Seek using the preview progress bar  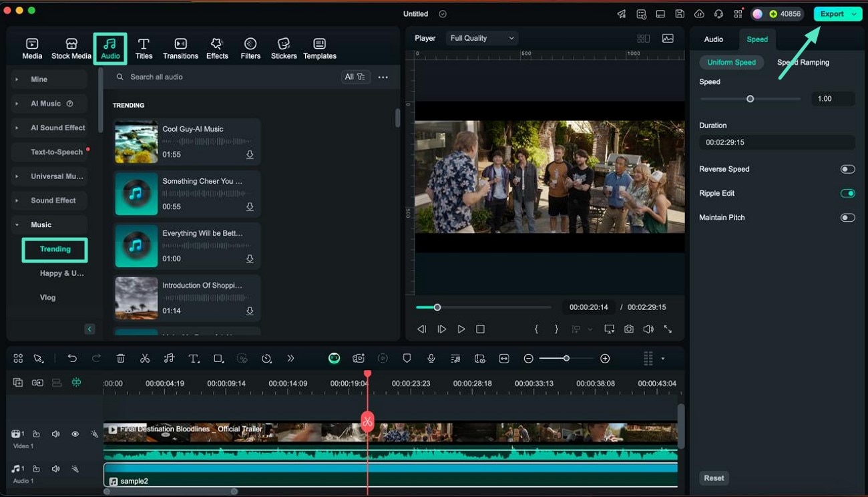click(483, 307)
